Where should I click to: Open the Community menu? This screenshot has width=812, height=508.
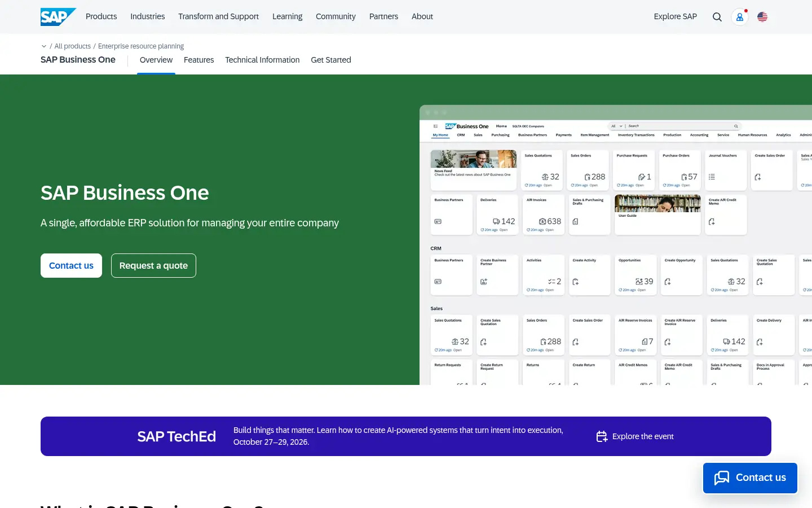coord(336,16)
